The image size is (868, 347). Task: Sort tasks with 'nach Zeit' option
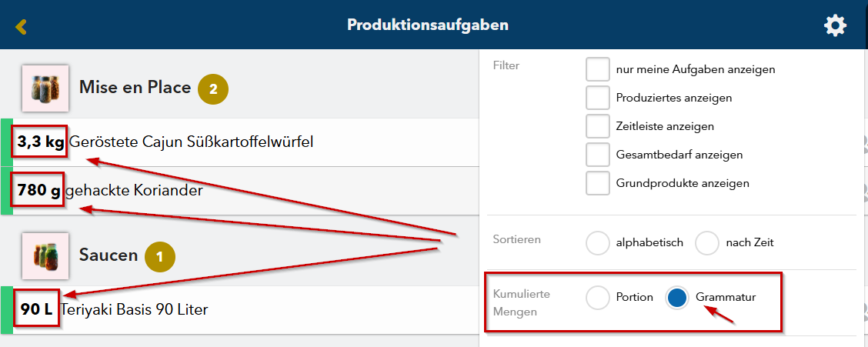[x=707, y=242]
